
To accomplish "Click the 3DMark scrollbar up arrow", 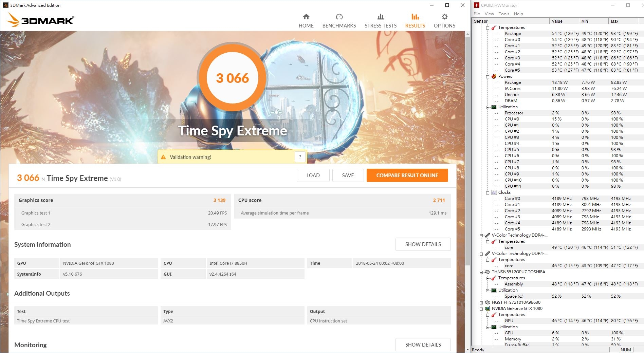I will (x=467, y=34).
